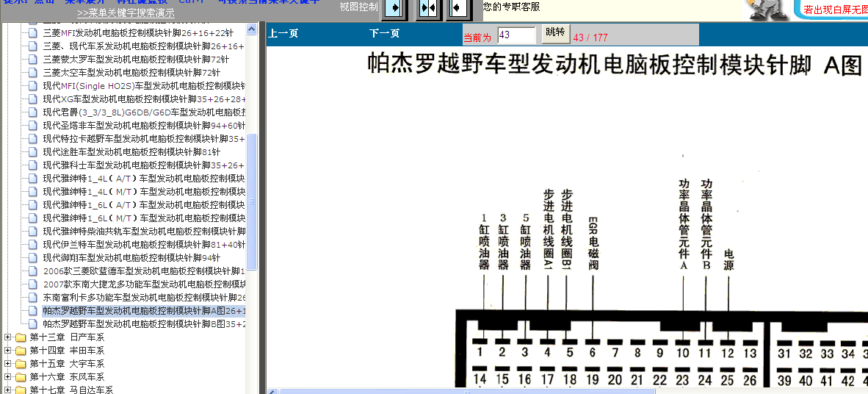This screenshot has height=394, width=868.
Task: Select 第十五章 大宇车系 chapter label
Action: [x=67, y=364]
